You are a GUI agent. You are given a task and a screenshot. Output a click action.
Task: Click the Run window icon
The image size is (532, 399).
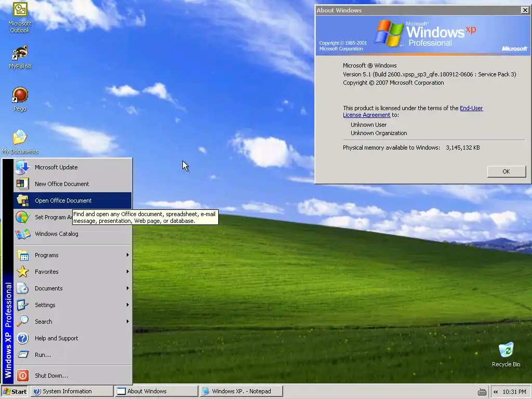coord(23,355)
